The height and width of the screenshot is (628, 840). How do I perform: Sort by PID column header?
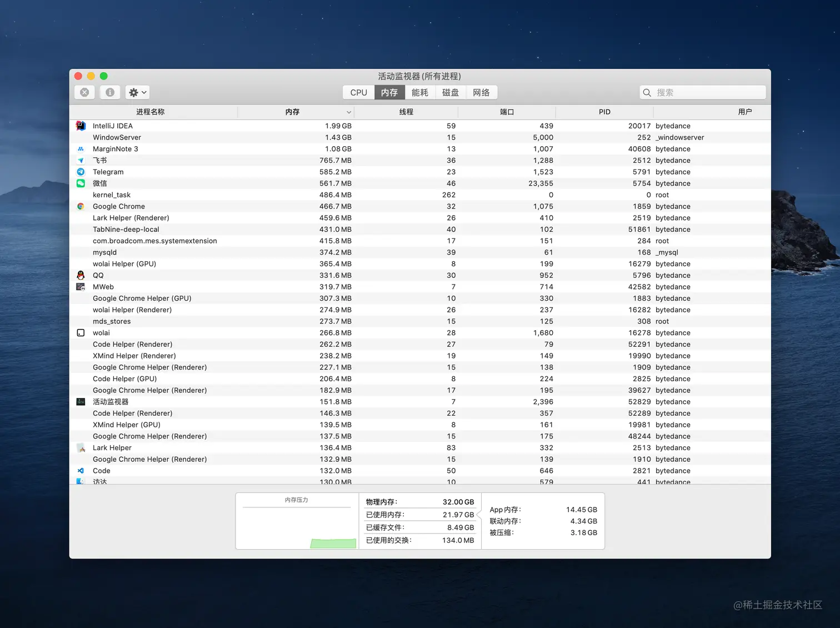(x=604, y=112)
